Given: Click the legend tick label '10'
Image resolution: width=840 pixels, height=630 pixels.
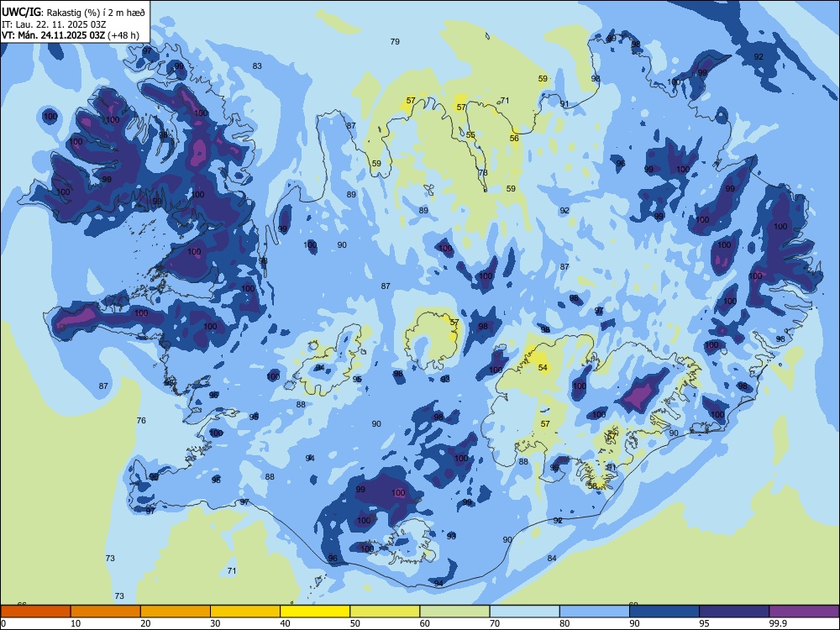Looking at the screenshot, I should click(x=76, y=623).
